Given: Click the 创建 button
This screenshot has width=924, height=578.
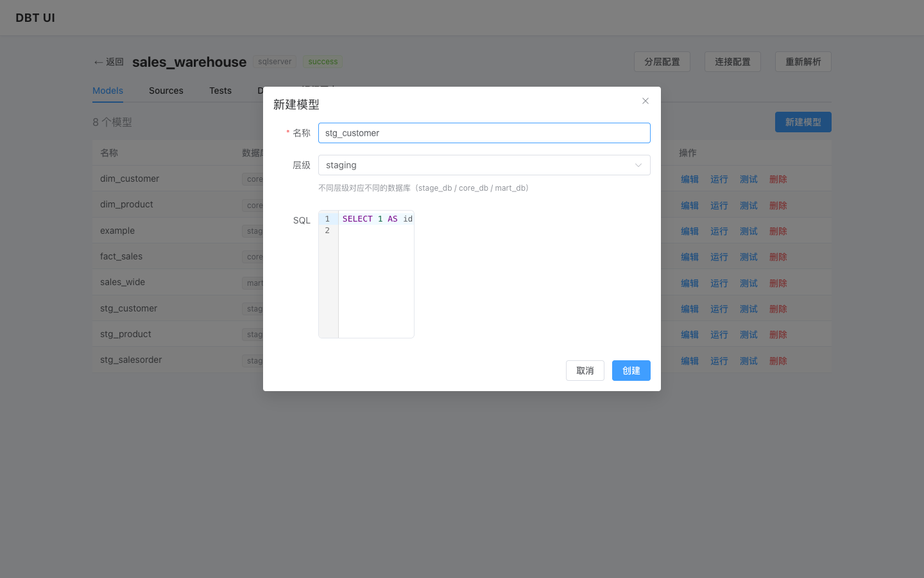Looking at the screenshot, I should [x=631, y=371].
